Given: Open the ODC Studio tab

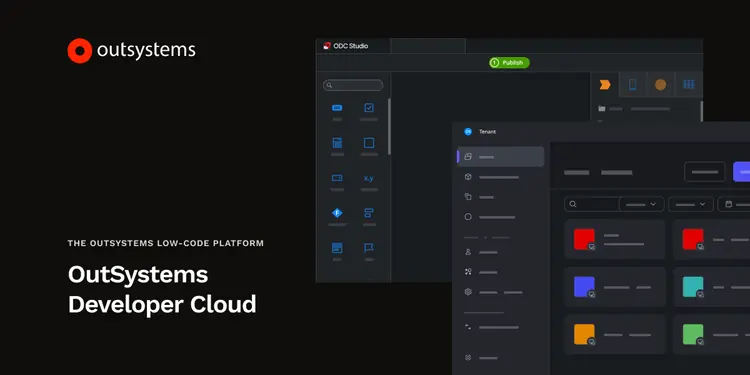Looking at the screenshot, I should (x=353, y=46).
